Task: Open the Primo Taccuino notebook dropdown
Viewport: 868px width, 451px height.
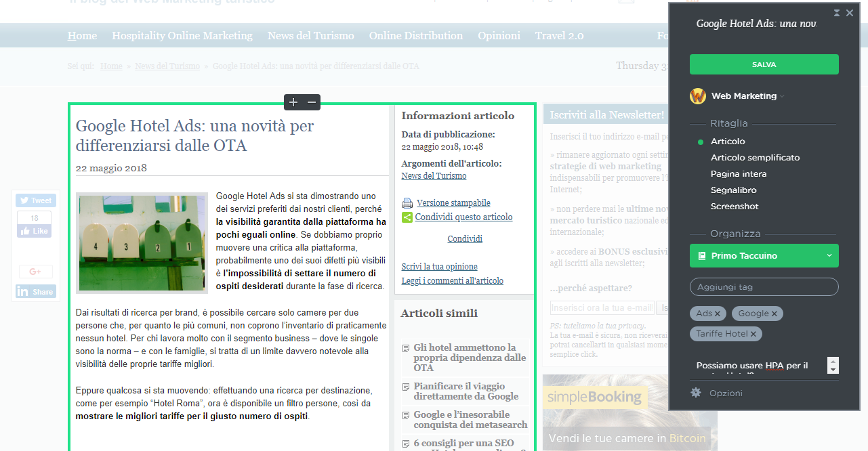Action: tap(764, 255)
